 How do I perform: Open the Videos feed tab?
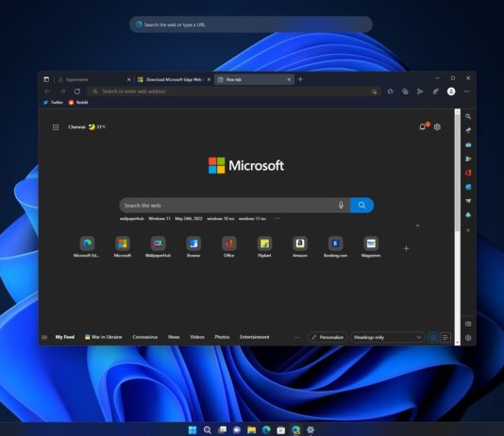tap(197, 337)
